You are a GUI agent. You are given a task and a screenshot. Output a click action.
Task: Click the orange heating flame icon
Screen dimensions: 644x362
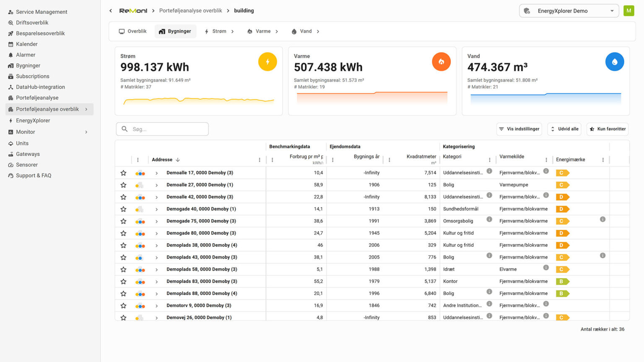[441, 62]
